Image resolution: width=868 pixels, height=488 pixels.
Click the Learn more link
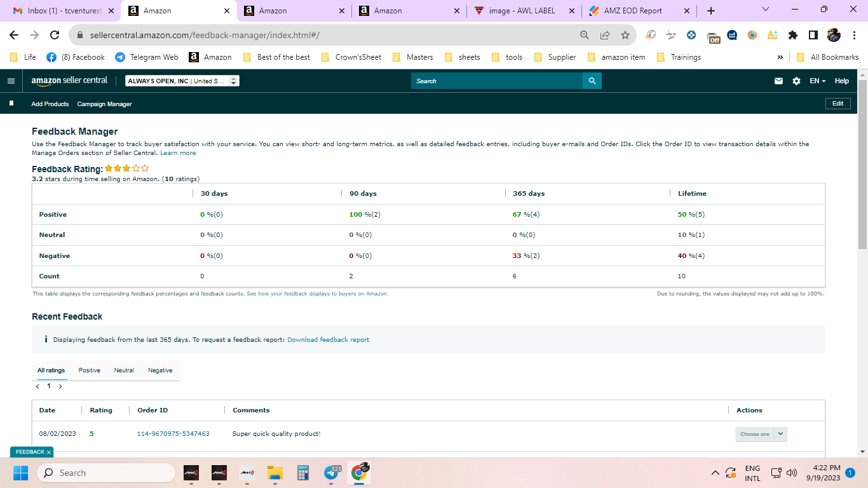pyautogui.click(x=178, y=153)
